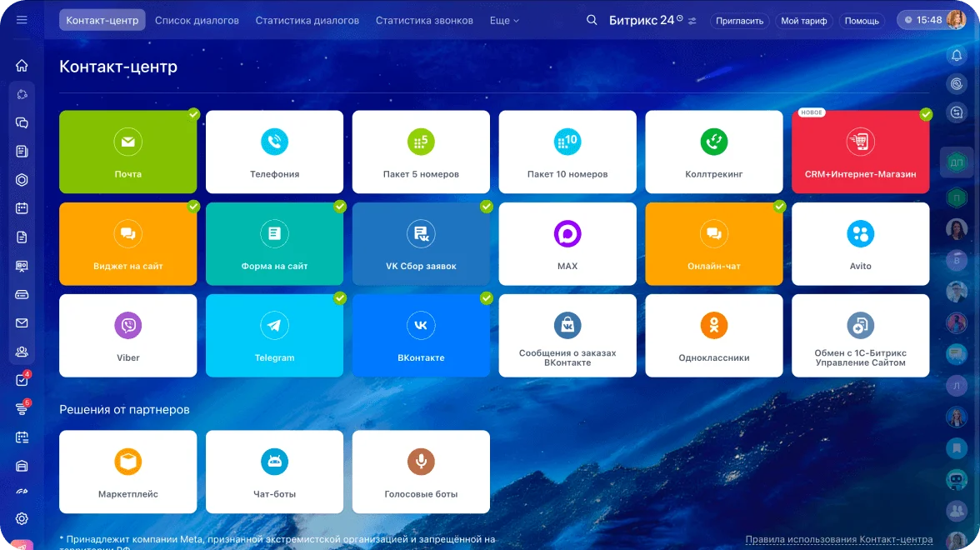Open the Коллтрекинг tile
This screenshot has height=550, width=980.
click(713, 152)
